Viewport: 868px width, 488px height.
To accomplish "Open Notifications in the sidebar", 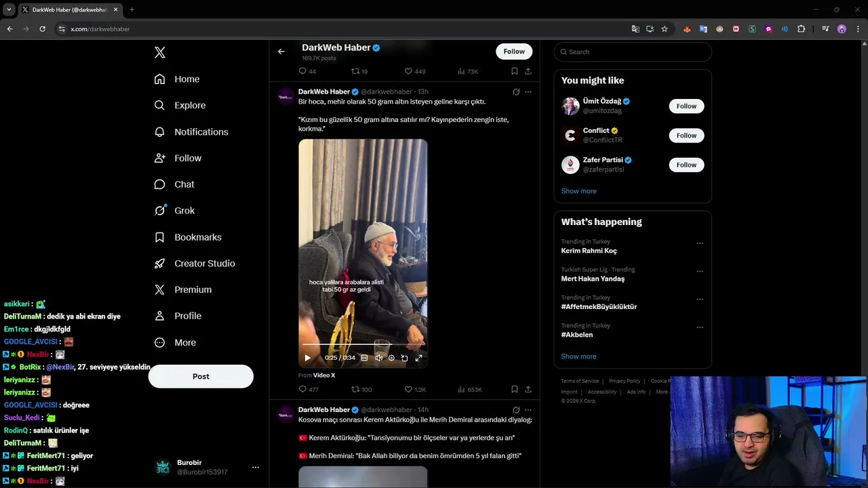I will click(191, 131).
